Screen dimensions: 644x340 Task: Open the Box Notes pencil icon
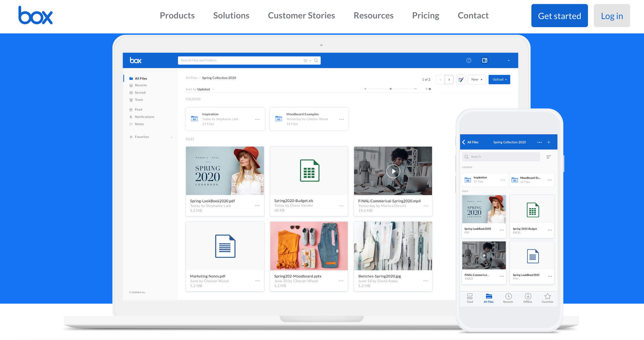click(x=461, y=79)
